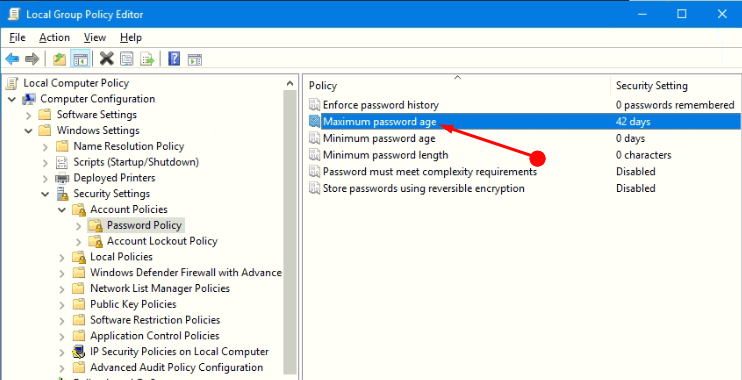Screen dimensions: 742x380
Task: Click the Store passwords reversible encryption icon
Action: click(314, 188)
